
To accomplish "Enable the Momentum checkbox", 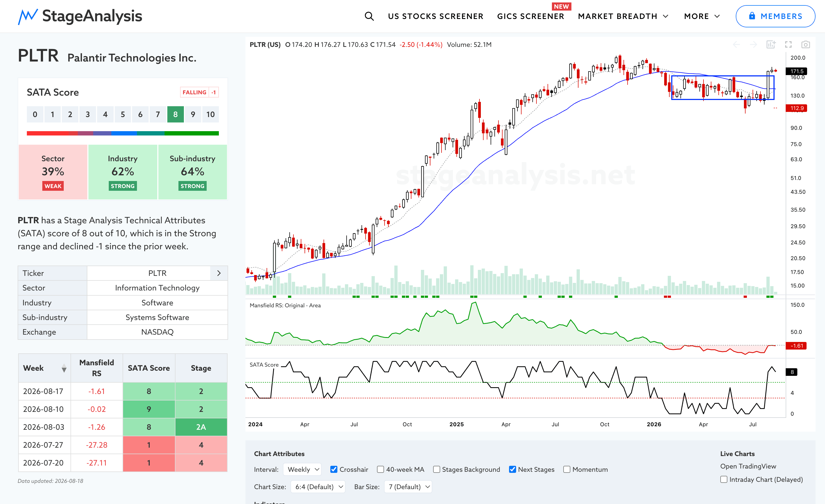I will click(567, 469).
